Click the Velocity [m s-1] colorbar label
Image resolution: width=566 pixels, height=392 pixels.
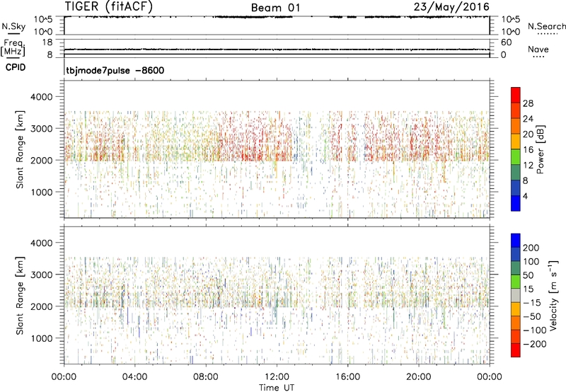pos(553,295)
